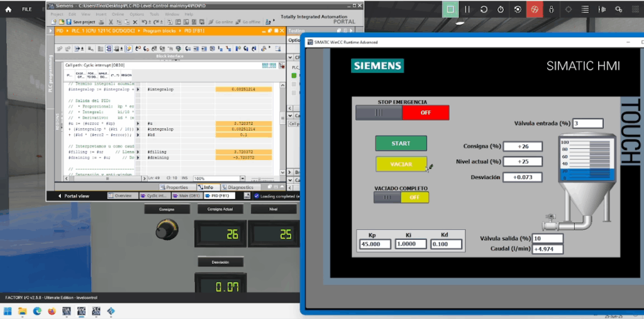Click Go online in TIA Portal

coord(221,22)
